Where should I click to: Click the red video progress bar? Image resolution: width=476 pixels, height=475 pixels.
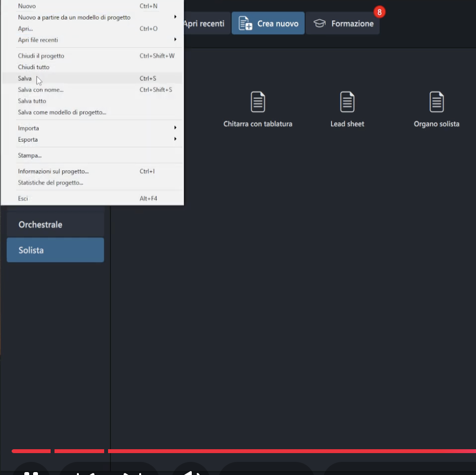click(x=292, y=451)
